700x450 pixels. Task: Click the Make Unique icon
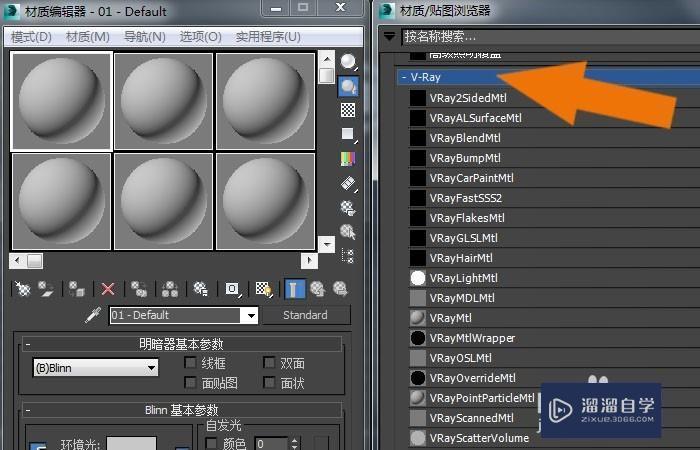[x=170, y=289]
